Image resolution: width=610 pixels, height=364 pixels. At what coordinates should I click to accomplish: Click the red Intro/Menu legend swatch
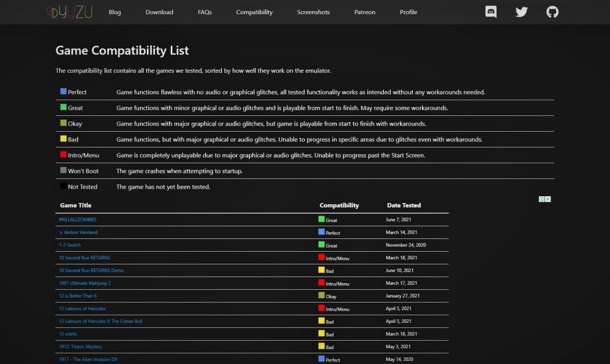64,155
